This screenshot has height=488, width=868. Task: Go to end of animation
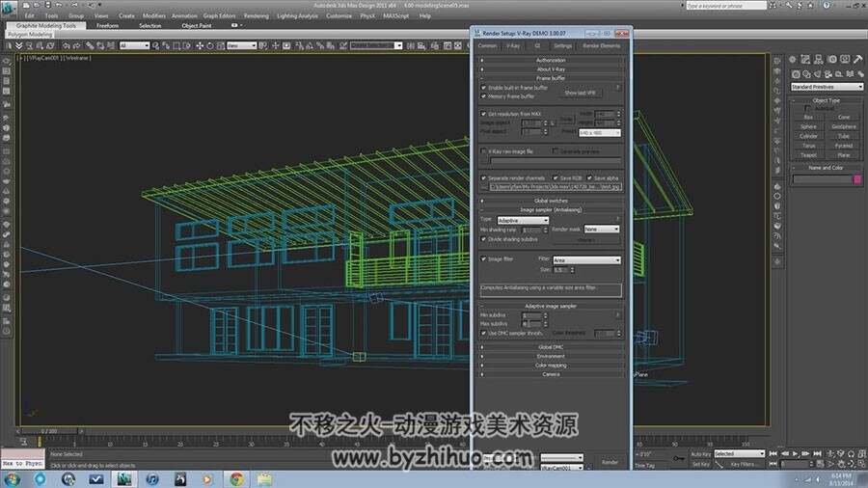(817, 453)
